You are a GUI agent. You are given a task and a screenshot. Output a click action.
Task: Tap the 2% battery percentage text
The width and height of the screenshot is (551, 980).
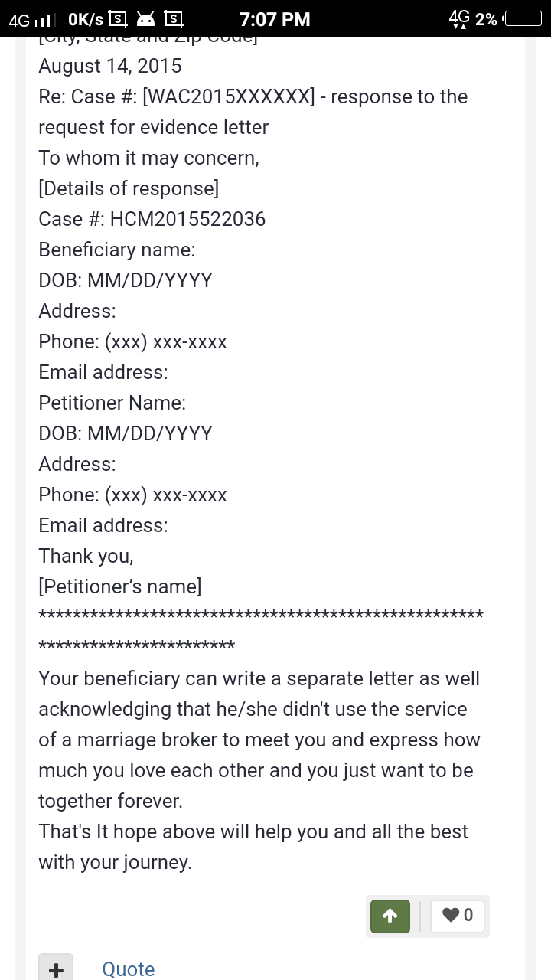point(486,19)
